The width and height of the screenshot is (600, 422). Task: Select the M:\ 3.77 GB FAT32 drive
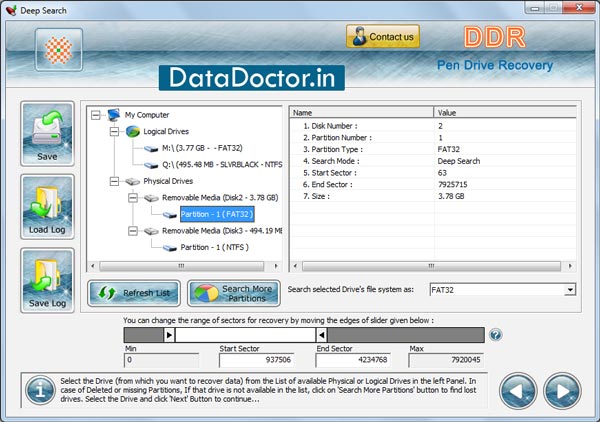coord(202,148)
